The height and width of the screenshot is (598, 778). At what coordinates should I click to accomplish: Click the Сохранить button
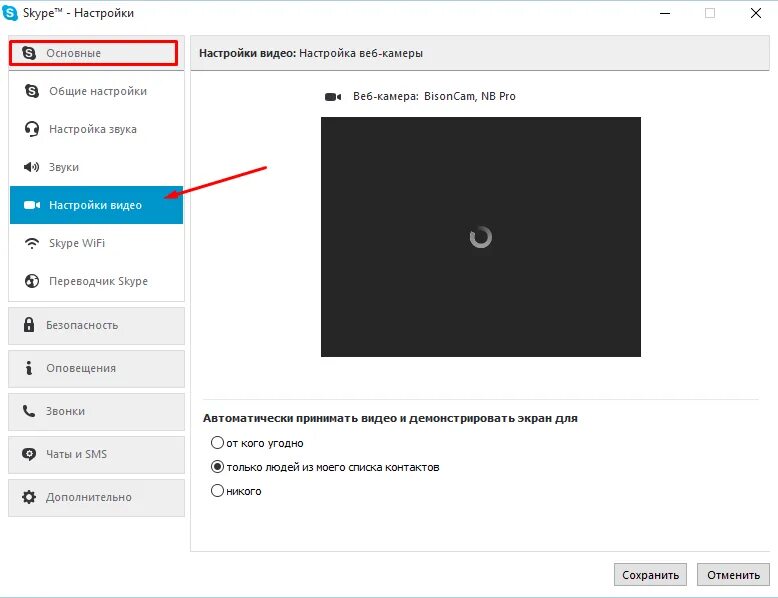(x=650, y=575)
